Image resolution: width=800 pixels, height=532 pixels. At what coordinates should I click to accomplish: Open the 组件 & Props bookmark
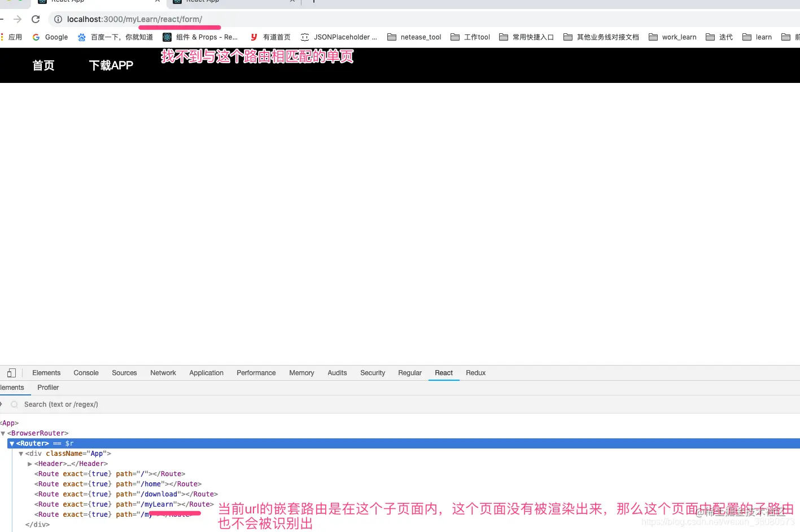200,37
